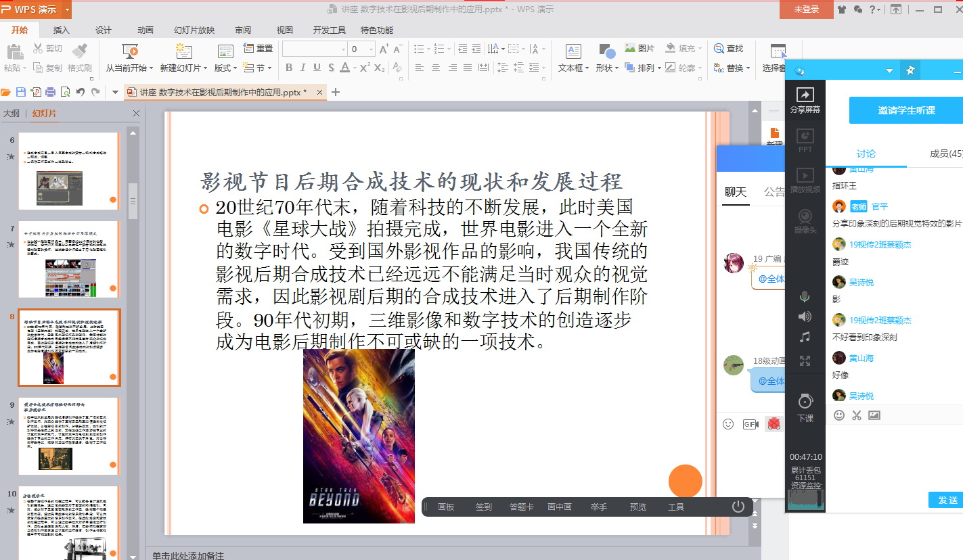Switch to Outline (大纲) pane tab
Image resolution: width=963 pixels, height=560 pixels.
click(x=11, y=113)
